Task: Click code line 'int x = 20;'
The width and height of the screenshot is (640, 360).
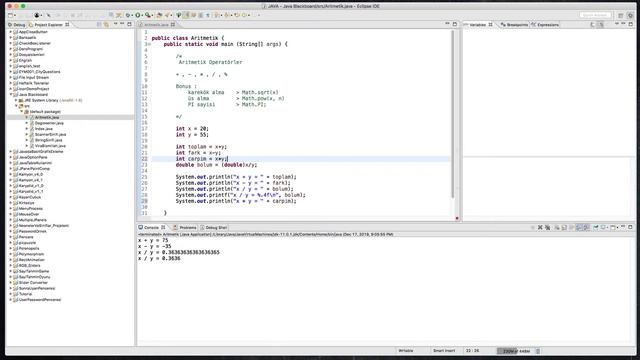Action: point(192,129)
